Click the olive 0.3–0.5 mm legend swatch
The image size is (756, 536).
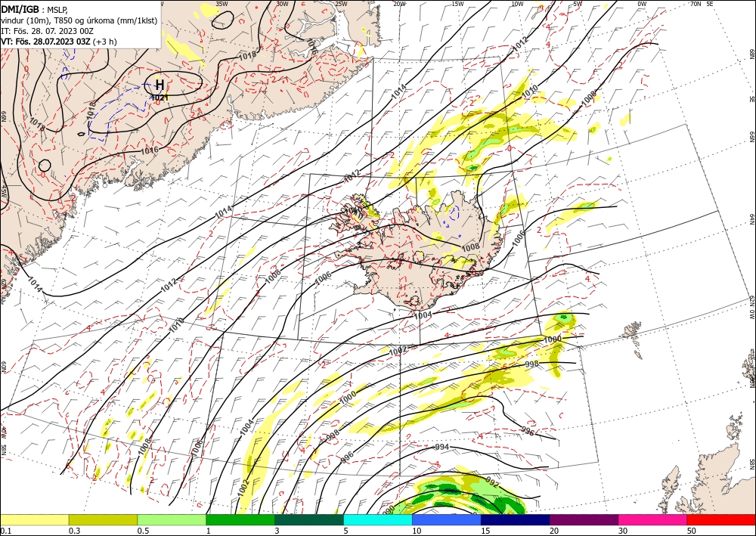click(103, 519)
